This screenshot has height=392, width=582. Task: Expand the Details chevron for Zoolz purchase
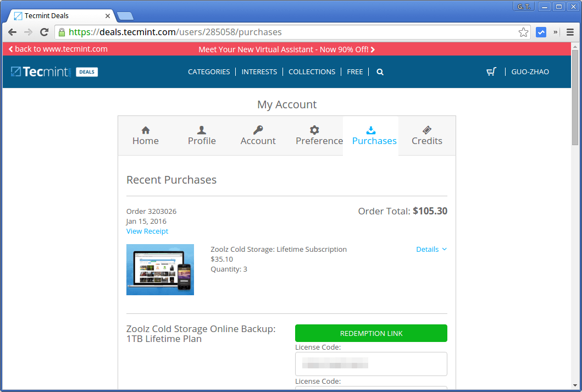tap(444, 249)
